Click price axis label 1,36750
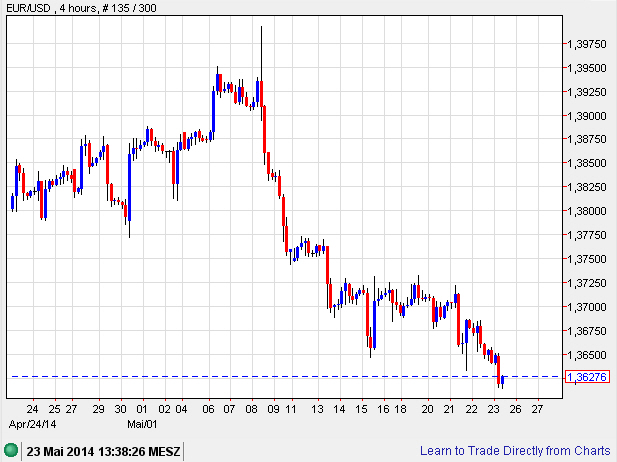This screenshot has width=617, height=462. pyautogui.click(x=587, y=331)
